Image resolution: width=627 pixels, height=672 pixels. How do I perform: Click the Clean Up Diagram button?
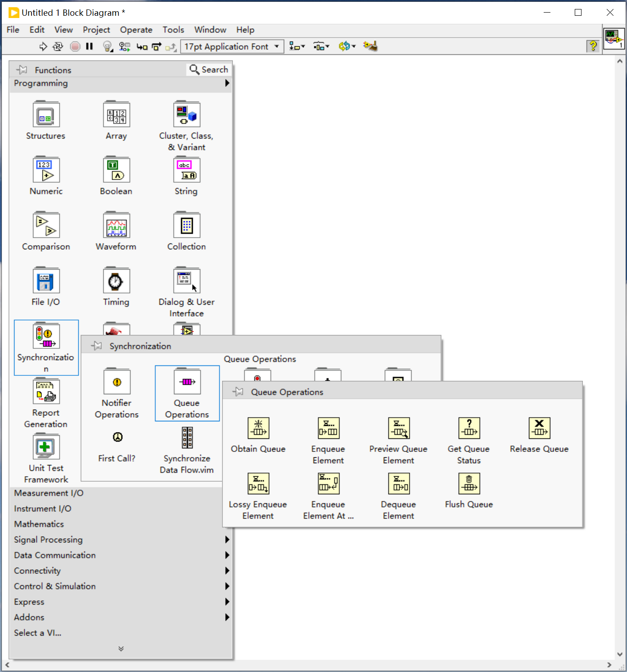(x=370, y=46)
